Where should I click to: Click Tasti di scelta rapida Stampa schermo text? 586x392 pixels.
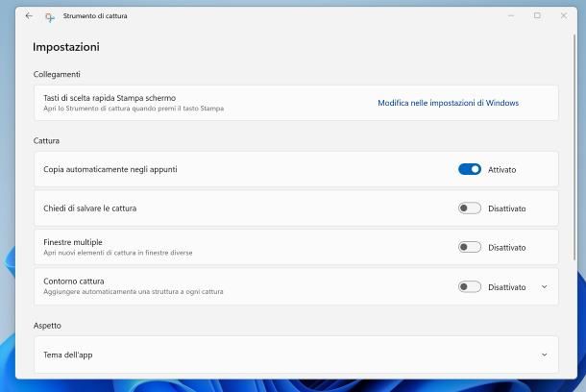[110, 98]
